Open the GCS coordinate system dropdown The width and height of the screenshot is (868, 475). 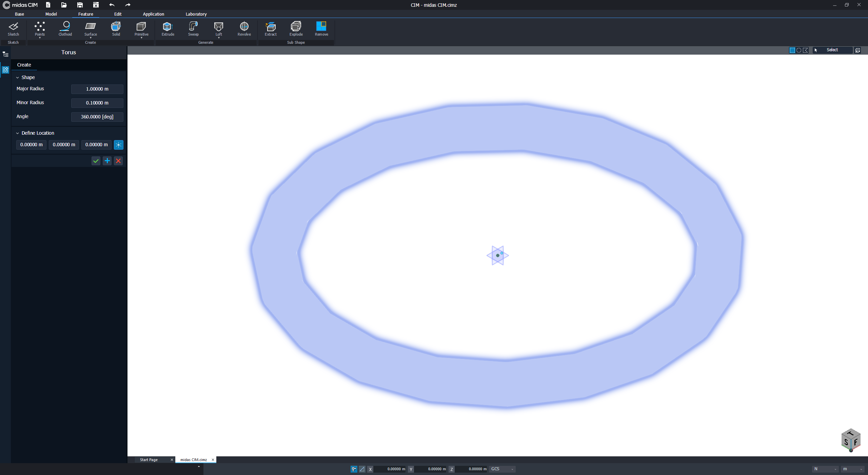502,469
